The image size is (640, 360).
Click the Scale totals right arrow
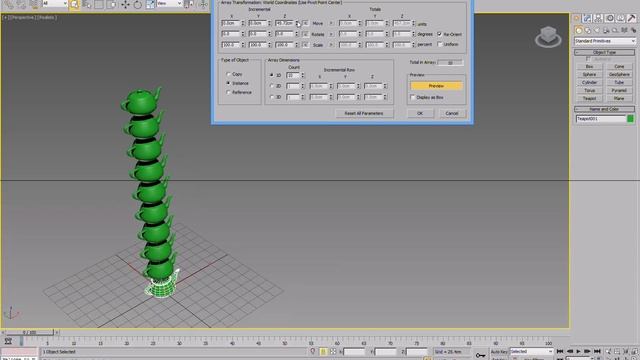click(331, 44)
